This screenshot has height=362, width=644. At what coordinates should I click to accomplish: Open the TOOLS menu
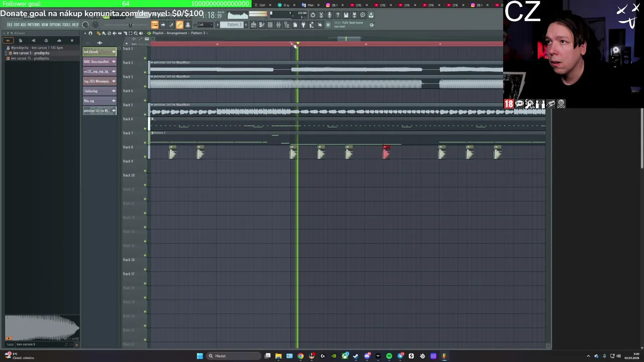[66, 25]
